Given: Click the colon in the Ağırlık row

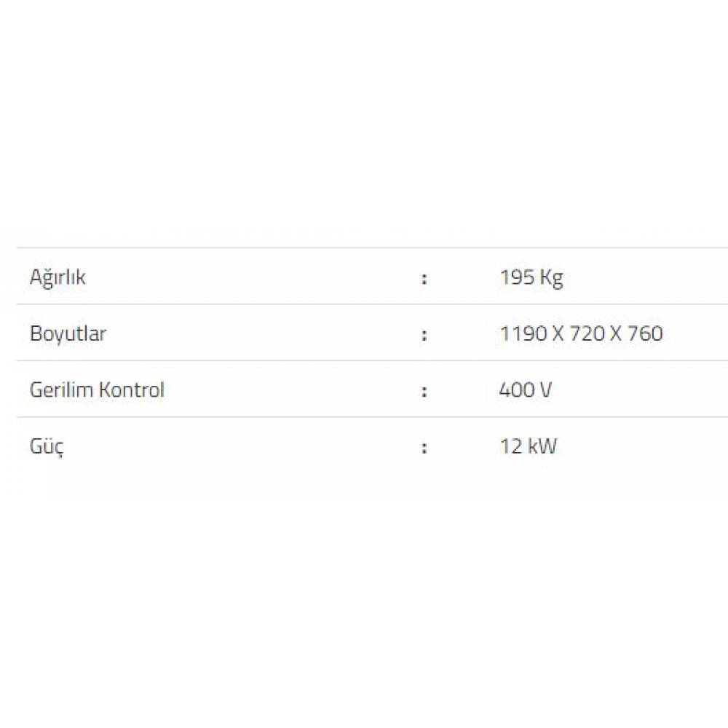Looking at the screenshot, I should point(424,278).
